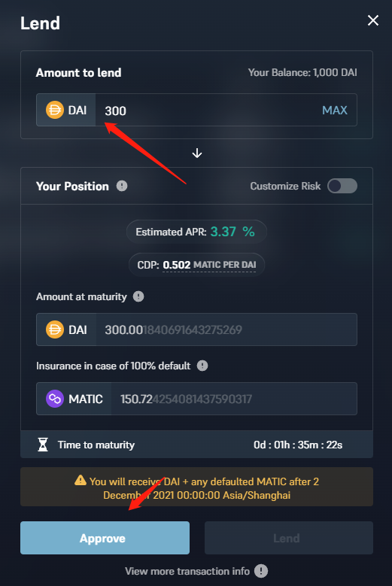Click the yellow warning triangle icon

[81, 480]
